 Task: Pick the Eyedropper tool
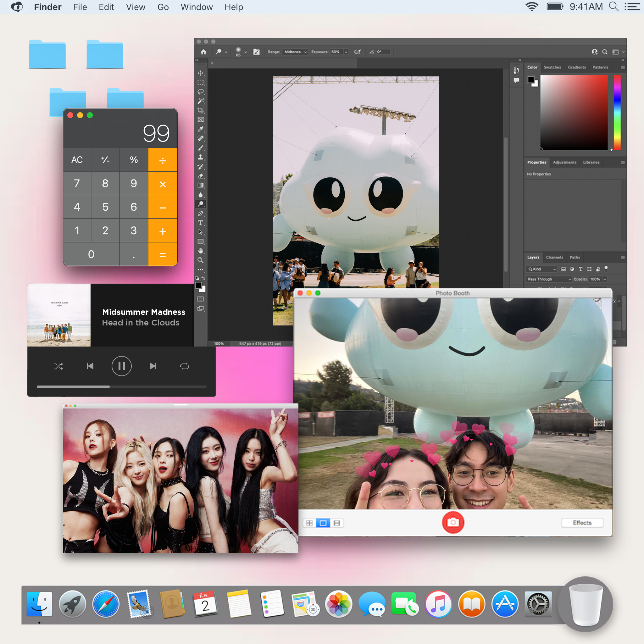pyautogui.click(x=200, y=129)
